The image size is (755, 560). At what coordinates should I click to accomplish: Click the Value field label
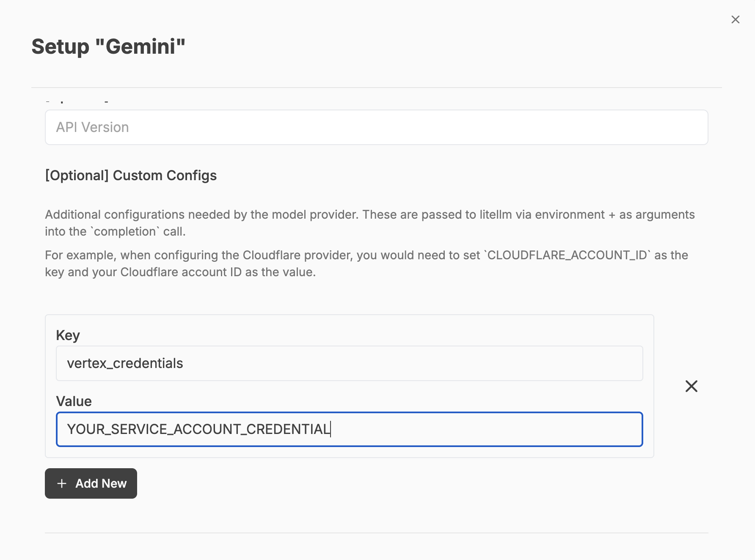point(74,401)
